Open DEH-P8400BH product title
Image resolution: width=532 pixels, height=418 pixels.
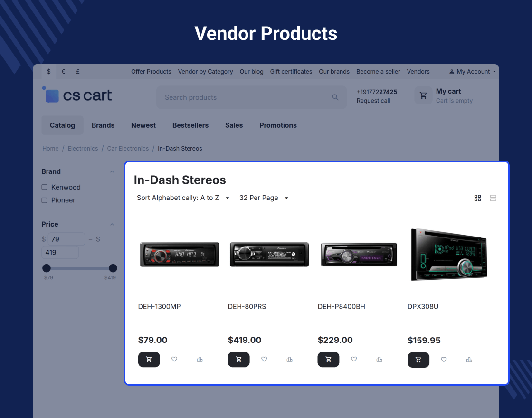pos(342,307)
